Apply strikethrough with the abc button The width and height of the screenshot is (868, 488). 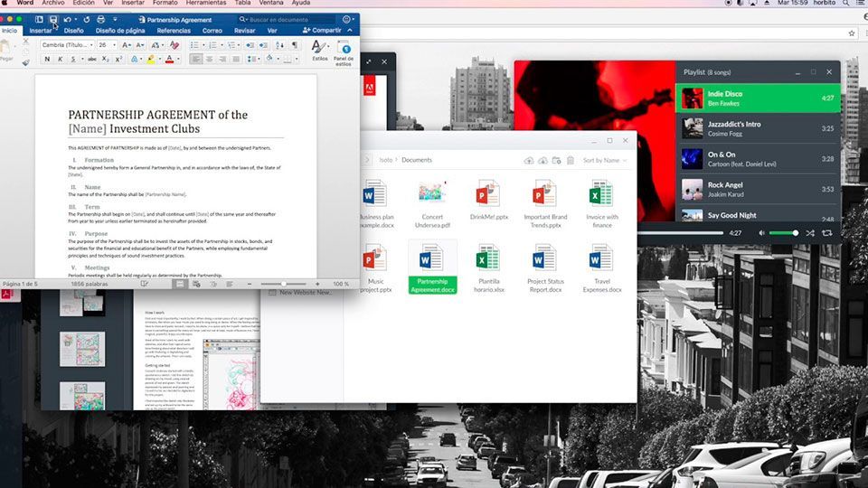92,60
